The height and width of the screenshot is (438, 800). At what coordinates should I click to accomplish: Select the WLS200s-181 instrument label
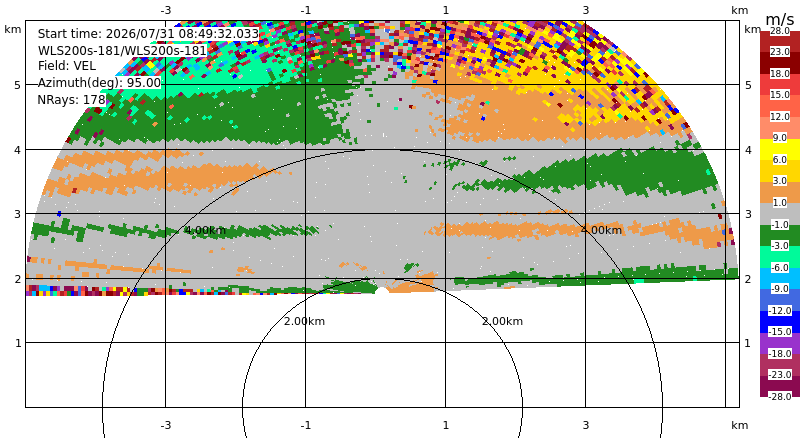pos(122,51)
